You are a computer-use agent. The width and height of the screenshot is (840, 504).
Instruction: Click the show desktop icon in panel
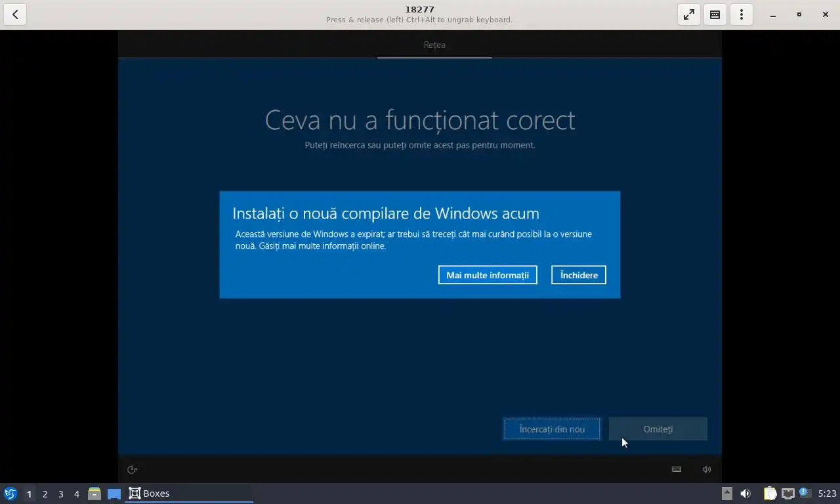[114, 493]
